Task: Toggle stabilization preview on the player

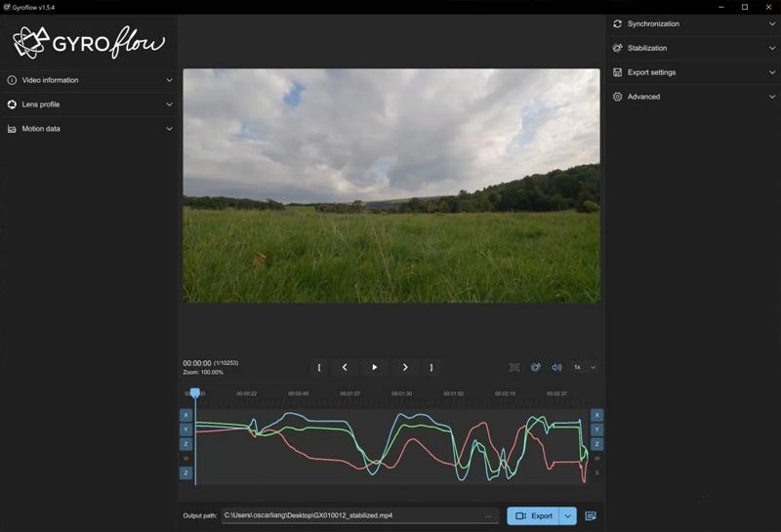Action: coord(535,368)
